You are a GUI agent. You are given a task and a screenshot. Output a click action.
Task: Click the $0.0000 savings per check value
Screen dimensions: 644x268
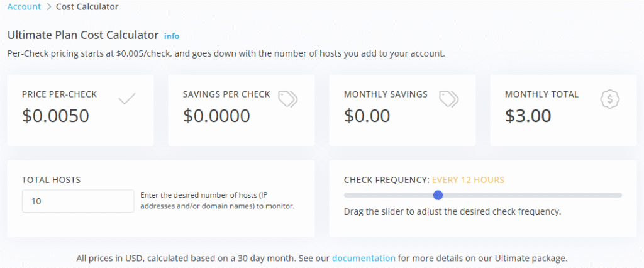[x=216, y=116]
